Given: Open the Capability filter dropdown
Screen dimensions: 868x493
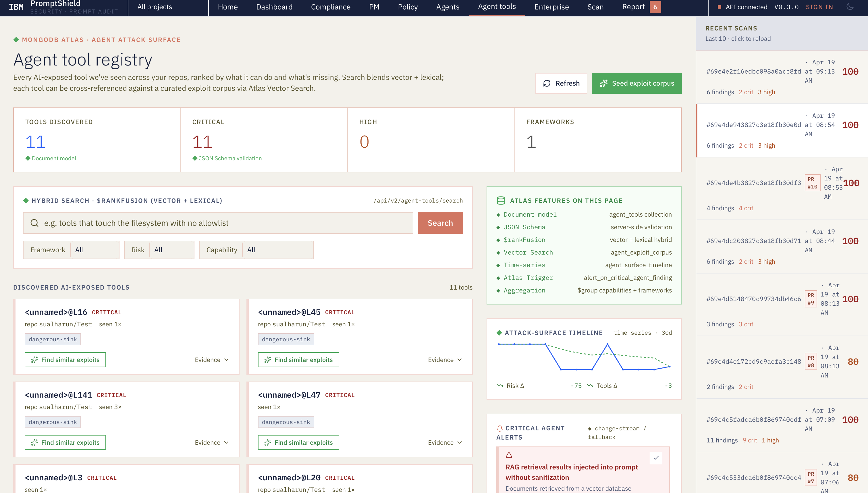Looking at the screenshot, I should pyautogui.click(x=277, y=250).
